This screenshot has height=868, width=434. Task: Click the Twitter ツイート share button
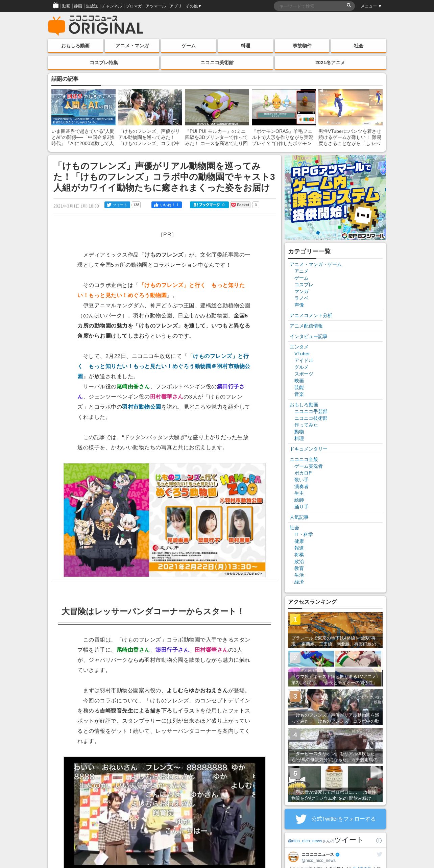(117, 205)
